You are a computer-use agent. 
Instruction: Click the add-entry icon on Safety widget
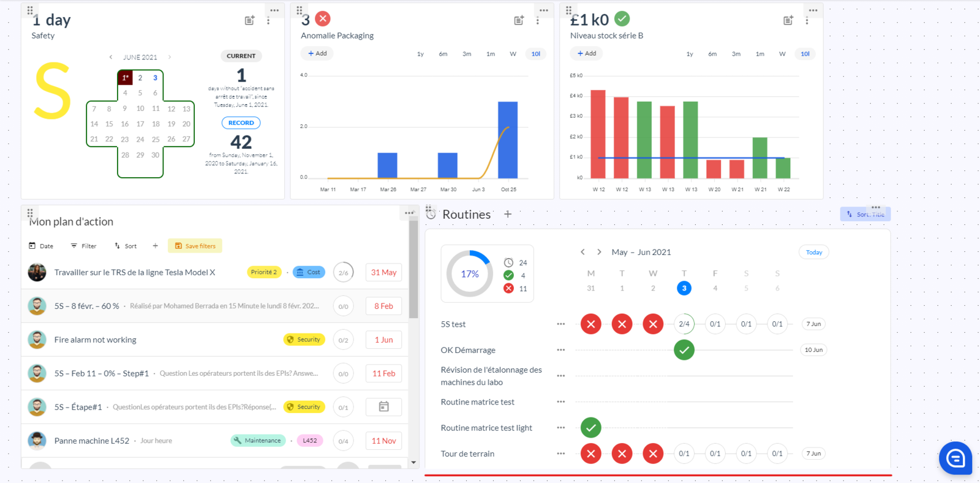pyautogui.click(x=249, y=21)
